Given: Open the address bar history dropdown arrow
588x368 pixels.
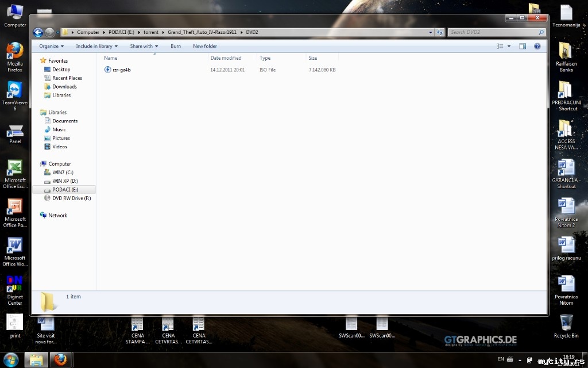Looking at the screenshot, I should [431, 32].
